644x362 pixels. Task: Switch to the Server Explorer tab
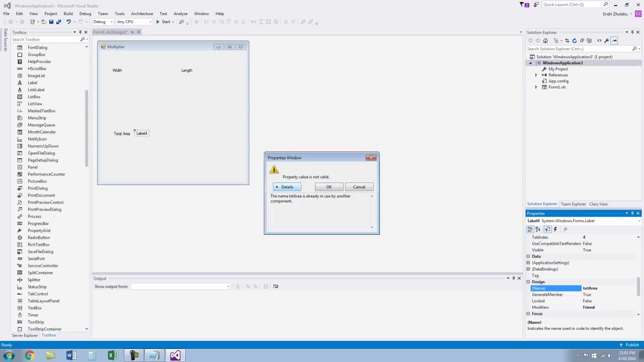[x=25, y=335]
